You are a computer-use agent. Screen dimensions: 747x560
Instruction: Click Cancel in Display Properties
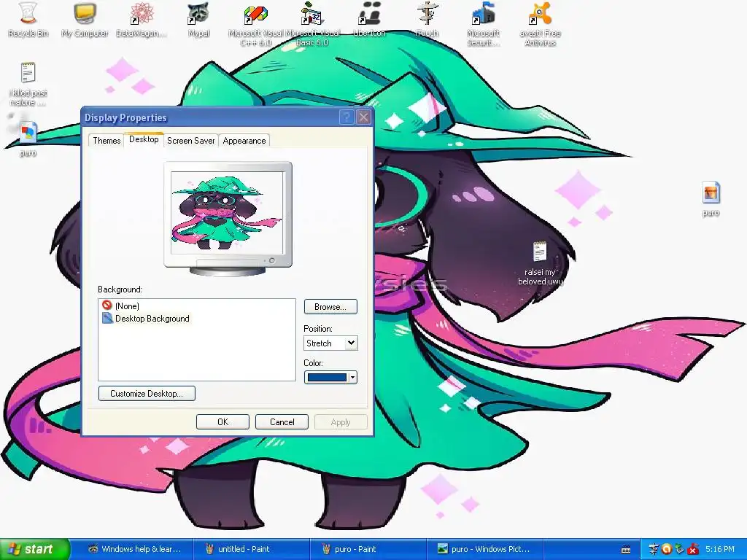click(x=282, y=422)
